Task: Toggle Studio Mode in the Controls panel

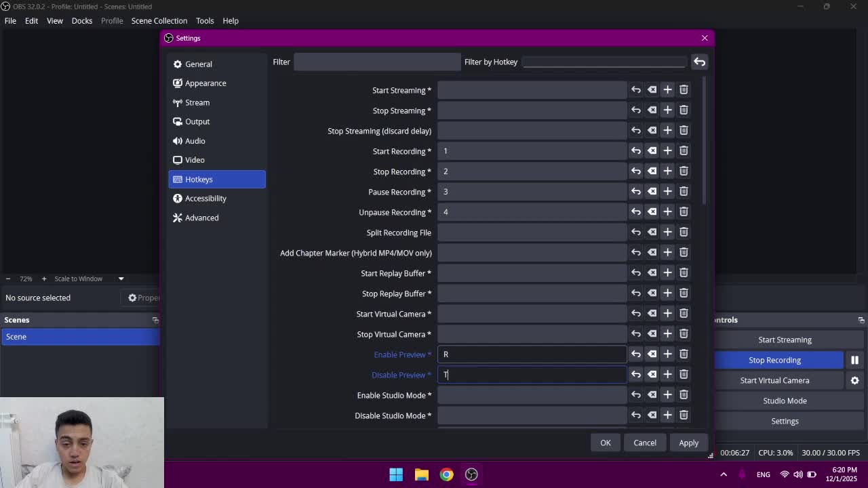Action: 785,401
